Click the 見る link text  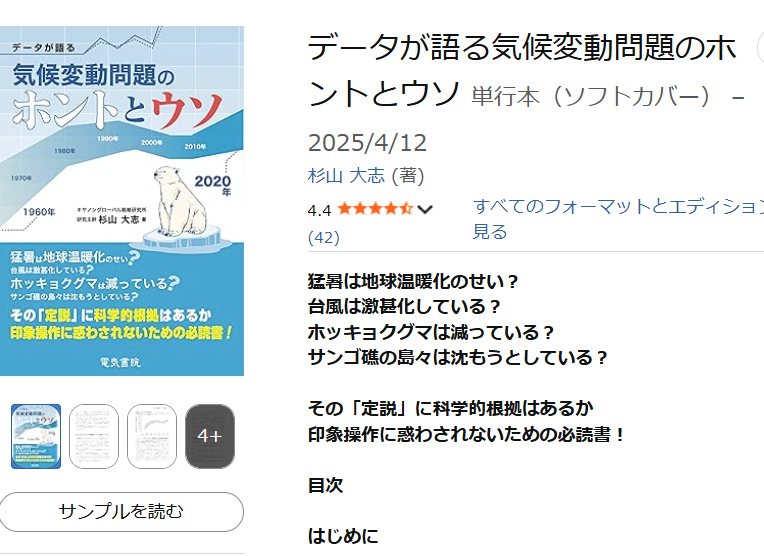(x=490, y=231)
